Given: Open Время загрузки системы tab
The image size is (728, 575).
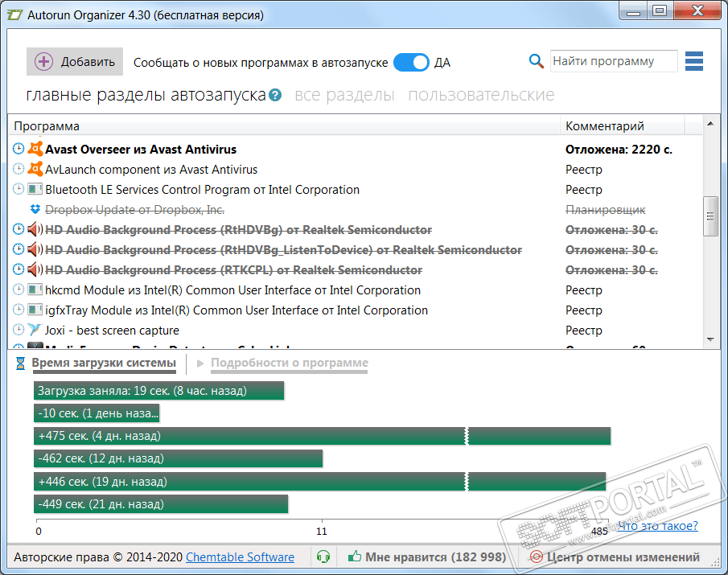Looking at the screenshot, I should (104, 363).
